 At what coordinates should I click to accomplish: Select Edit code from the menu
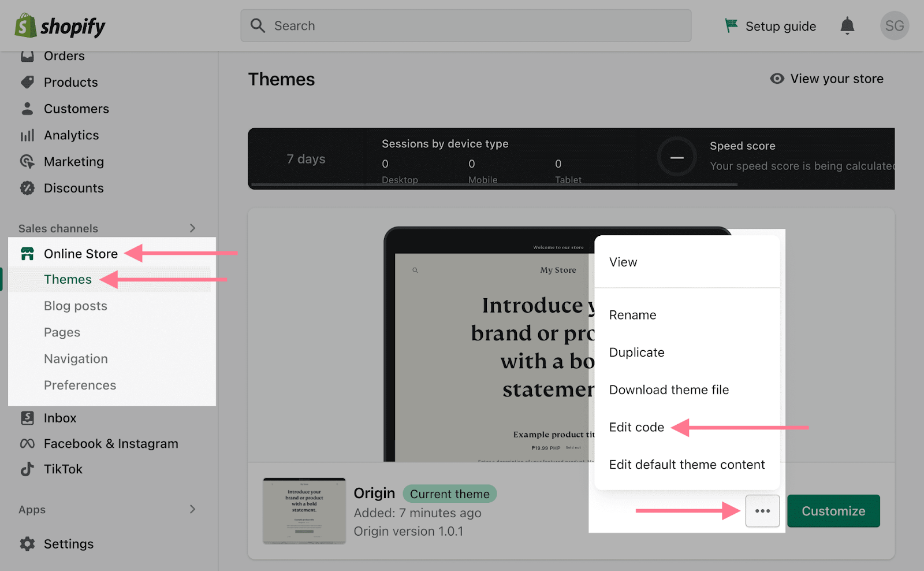click(636, 427)
